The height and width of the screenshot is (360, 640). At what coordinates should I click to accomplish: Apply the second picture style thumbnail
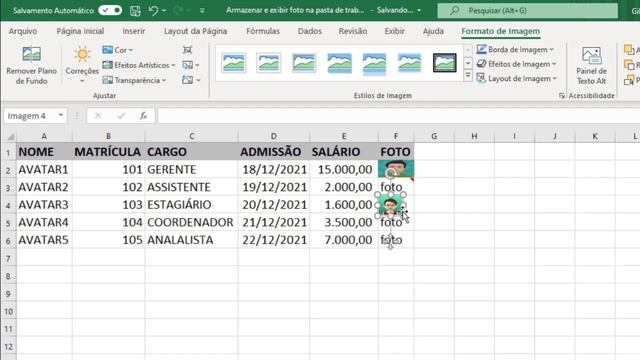click(x=269, y=63)
